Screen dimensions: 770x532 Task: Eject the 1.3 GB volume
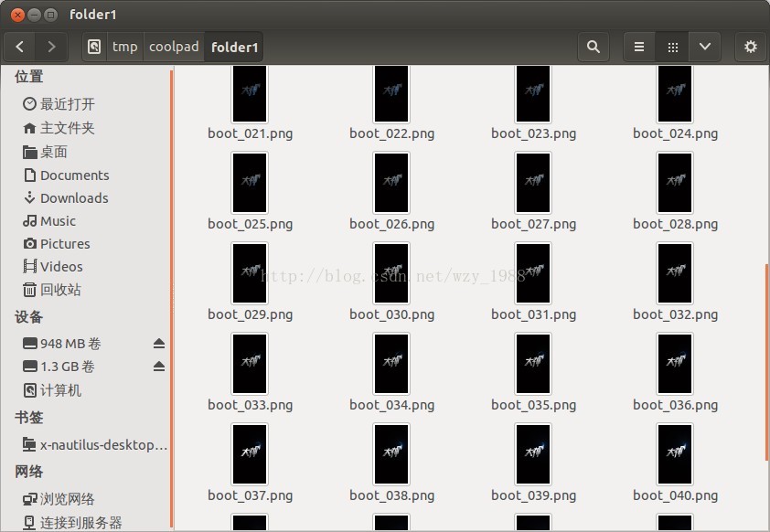point(158,367)
